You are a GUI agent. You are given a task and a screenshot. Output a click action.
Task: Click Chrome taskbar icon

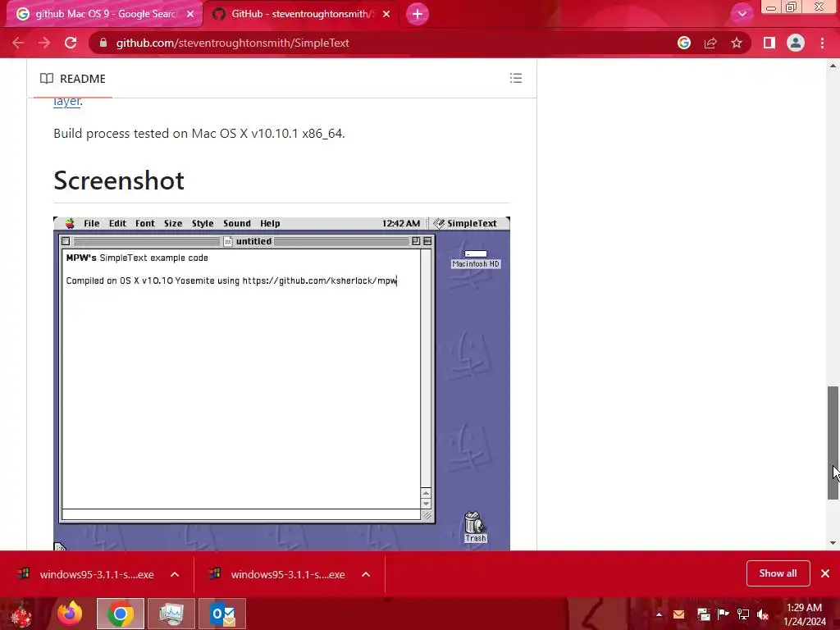(121, 614)
